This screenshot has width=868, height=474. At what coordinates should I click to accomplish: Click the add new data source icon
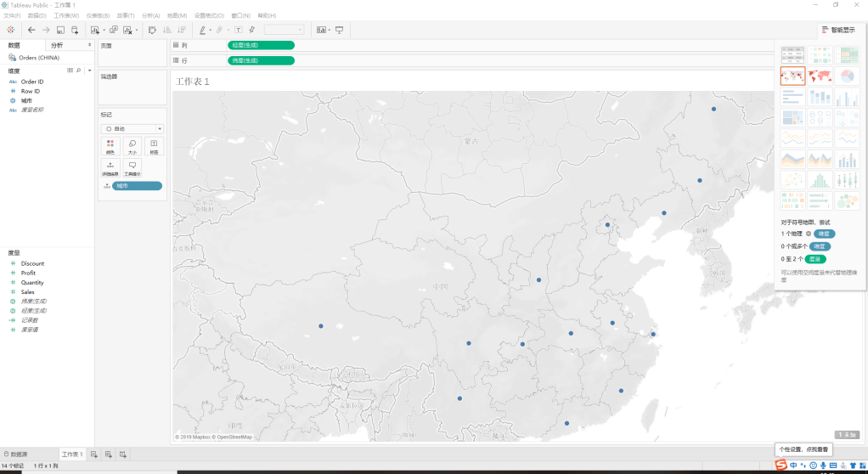[x=75, y=30]
